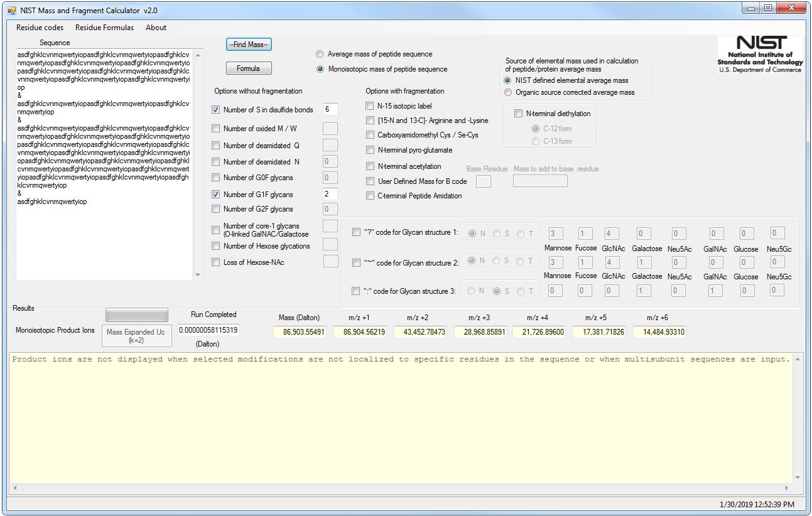The image size is (812, 516).
Task: Click inside the Sequence text box
Action: tap(105, 164)
